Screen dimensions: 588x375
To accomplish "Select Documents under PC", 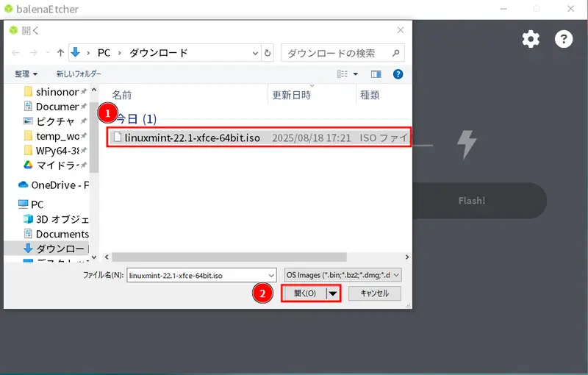I will point(56,234).
